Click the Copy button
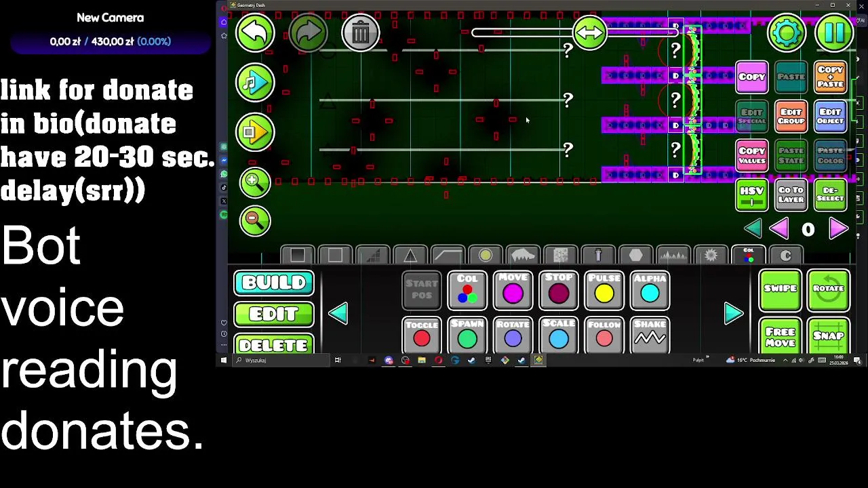This screenshot has height=488, width=868. (752, 77)
